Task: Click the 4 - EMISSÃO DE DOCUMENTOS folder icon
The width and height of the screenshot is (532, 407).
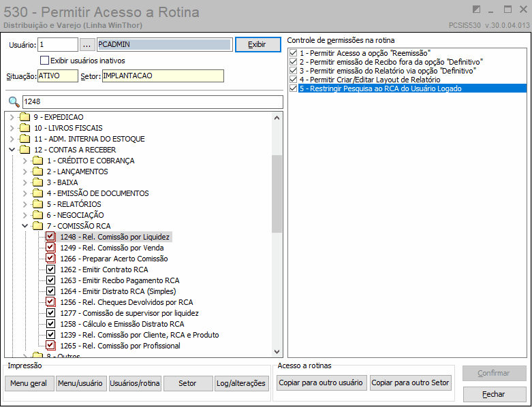Action: click(37, 193)
